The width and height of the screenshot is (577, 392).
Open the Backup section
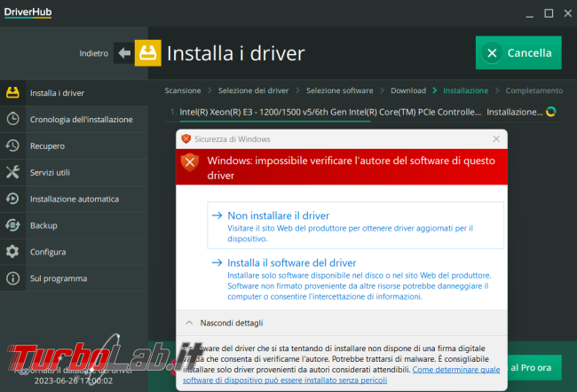[74, 225]
